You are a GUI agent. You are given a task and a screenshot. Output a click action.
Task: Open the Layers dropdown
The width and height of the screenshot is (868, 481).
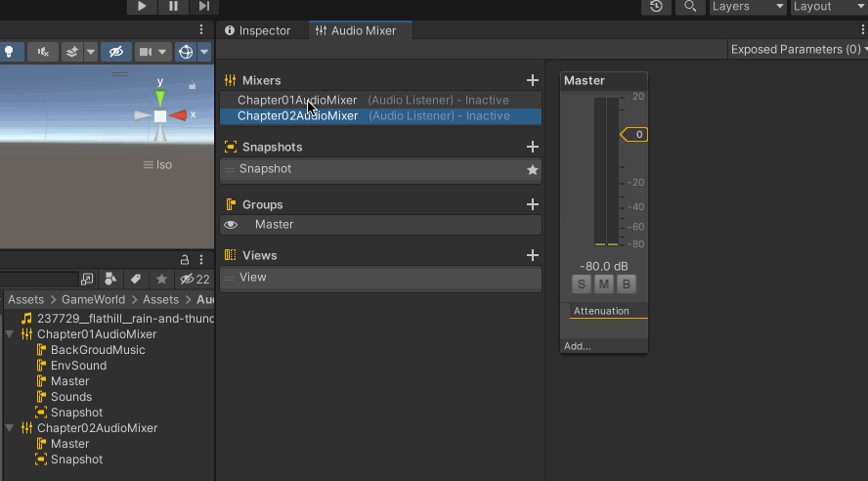point(748,7)
